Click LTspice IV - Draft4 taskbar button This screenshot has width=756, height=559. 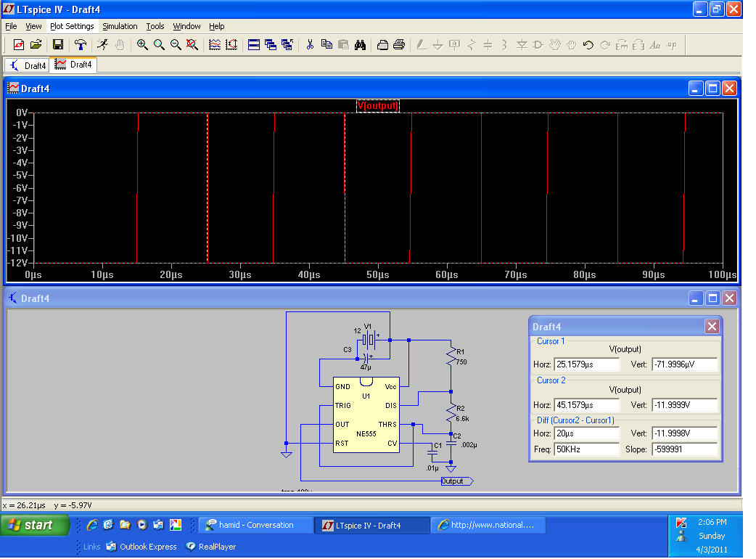click(371, 525)
